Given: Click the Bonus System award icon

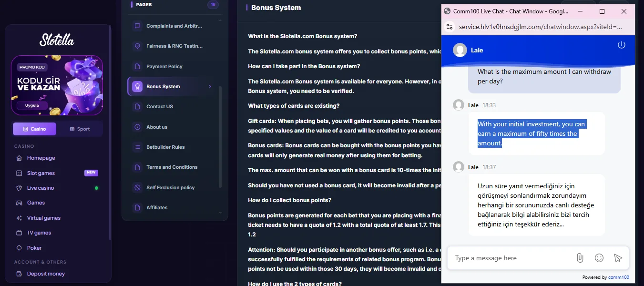Looking at the screenshot, I should pyautogui.click(x=137, y=87).
